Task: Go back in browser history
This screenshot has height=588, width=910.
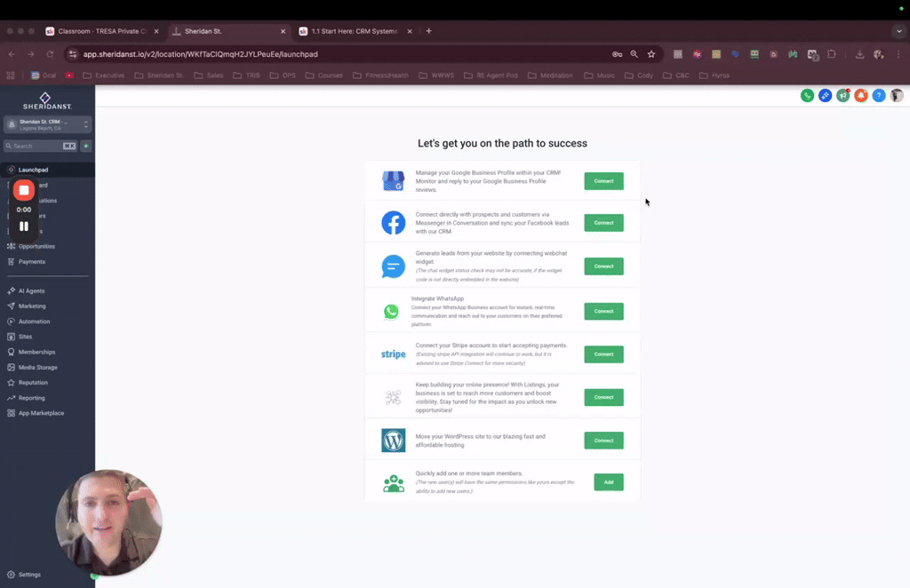Action: pyautogui.click(x=12, y=54)
